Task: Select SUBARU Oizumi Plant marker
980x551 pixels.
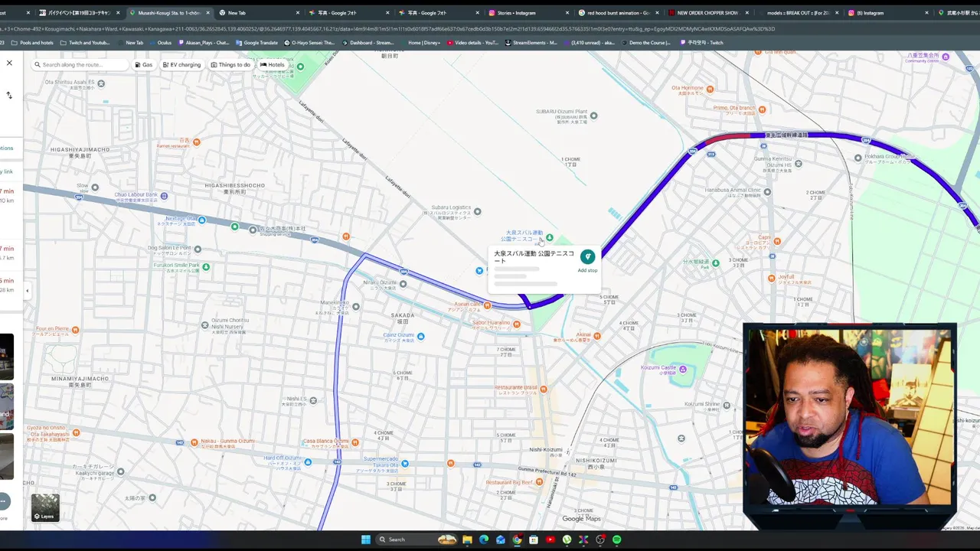Action: click(x=593, y=116)
